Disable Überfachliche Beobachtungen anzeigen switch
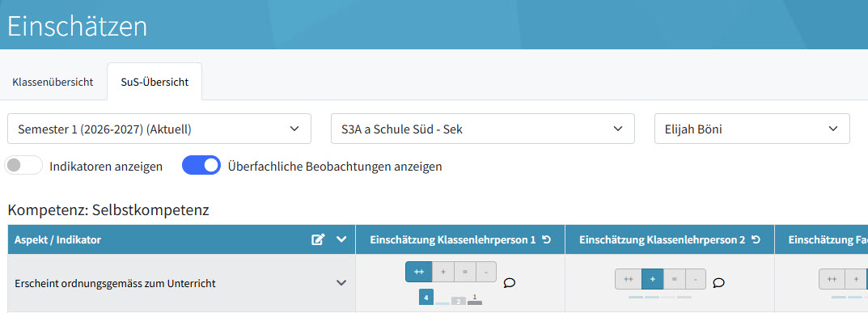This screenshot has width=868, height=313. pyautogui.click(x=201, y=165)
